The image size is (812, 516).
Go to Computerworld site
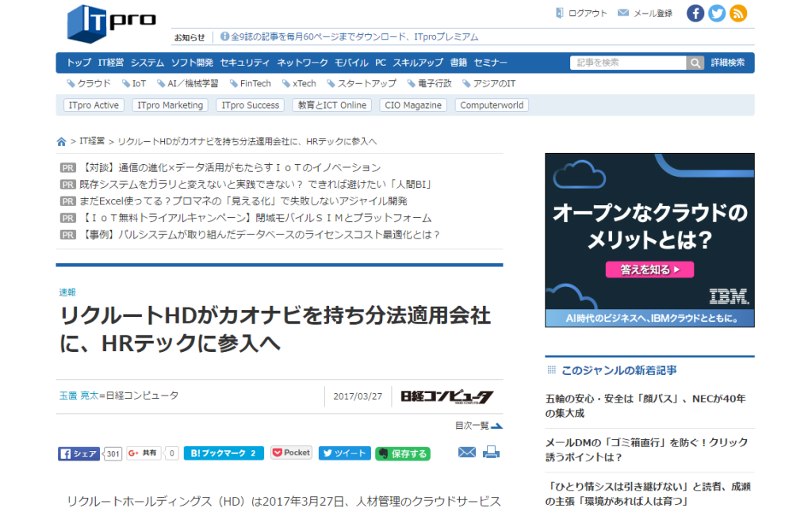tap(492, 105)
